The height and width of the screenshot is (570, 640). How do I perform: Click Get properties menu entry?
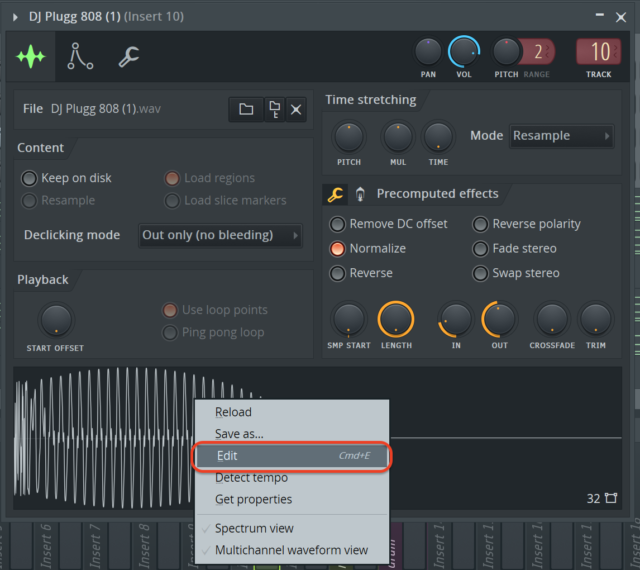253,499
